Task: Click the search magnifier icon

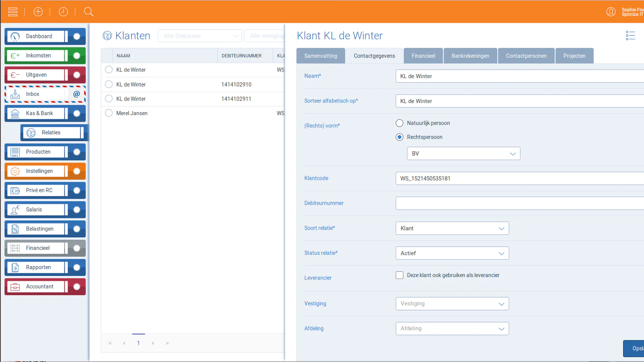Action: [x=89, y=12]
